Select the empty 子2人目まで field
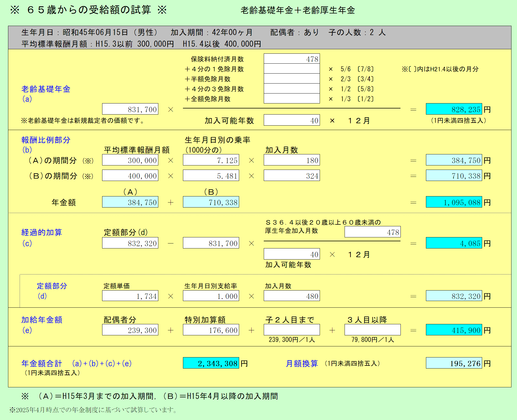517x420 pixels. (x=292, y=330)
